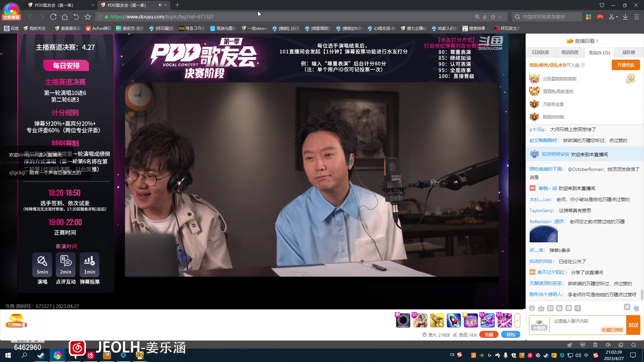Screen dimensions: 644x362
Task: Open the emoji picker in chat
Action: 532,308
